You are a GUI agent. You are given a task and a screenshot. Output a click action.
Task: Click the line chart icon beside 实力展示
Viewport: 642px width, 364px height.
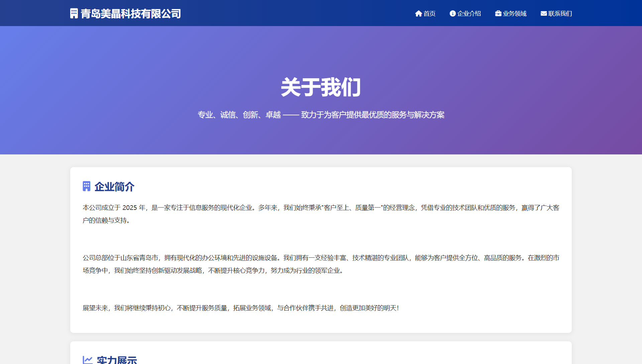click(x=88, y=360)
